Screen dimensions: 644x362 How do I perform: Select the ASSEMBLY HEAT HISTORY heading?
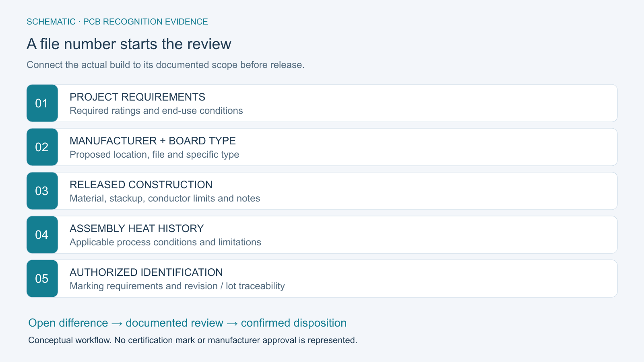pos(136,228)
